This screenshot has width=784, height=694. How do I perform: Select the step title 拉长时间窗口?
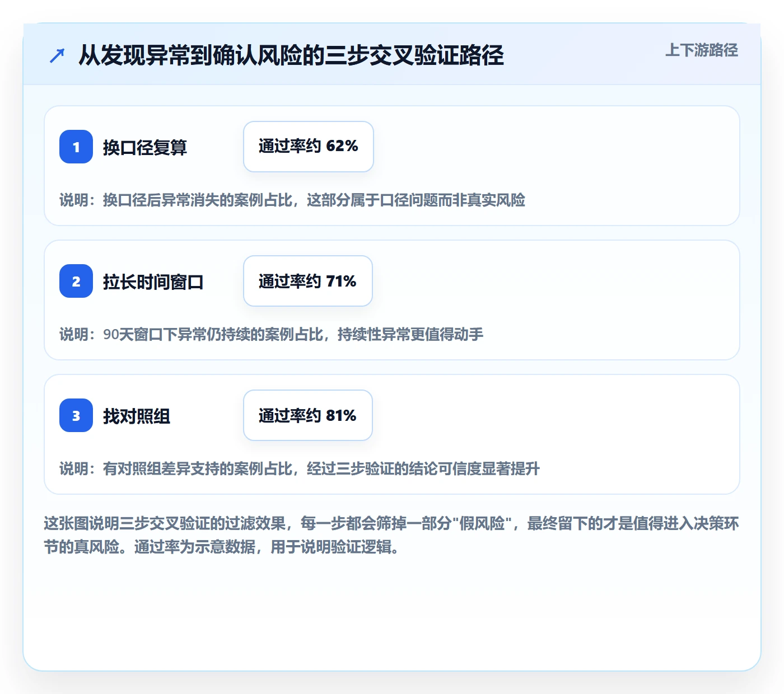153,282
